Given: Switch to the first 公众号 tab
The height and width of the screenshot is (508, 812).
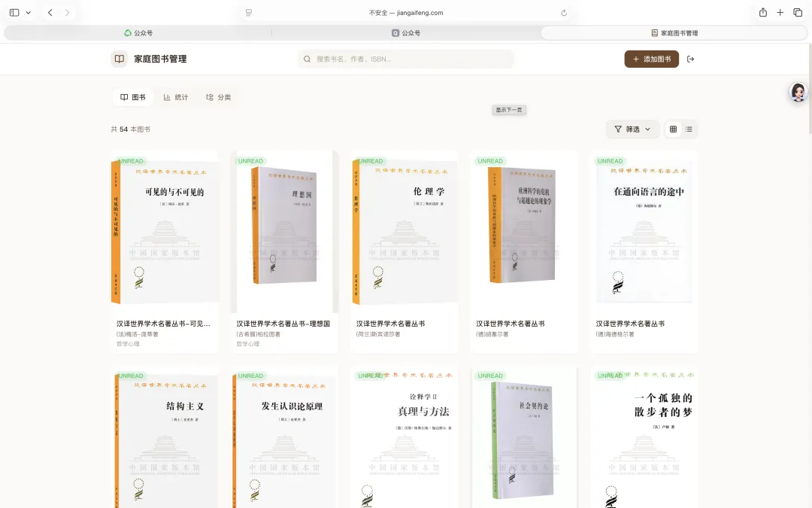Looking at the screenshot, I should 138,32.
